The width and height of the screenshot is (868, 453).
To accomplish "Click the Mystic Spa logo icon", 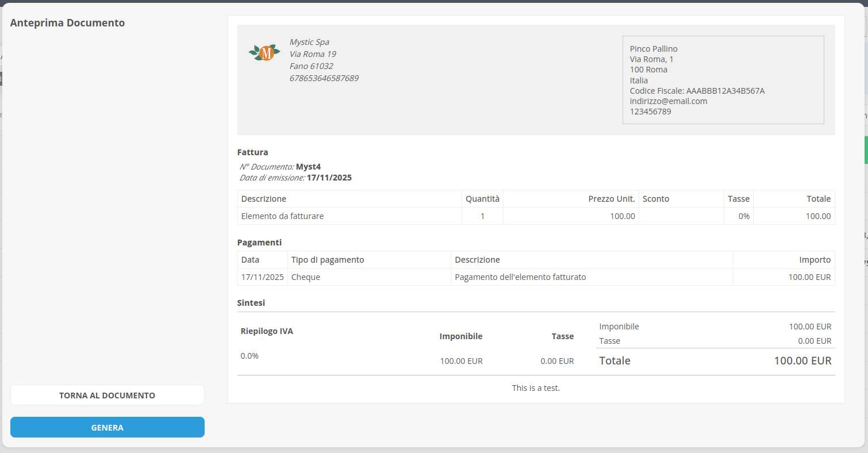I will 264,53.
